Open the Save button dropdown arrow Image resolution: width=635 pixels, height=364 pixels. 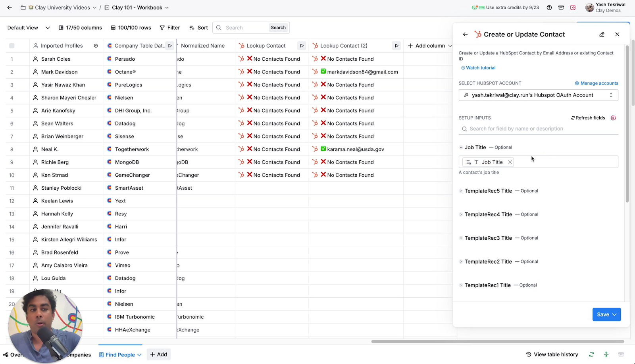615,314
